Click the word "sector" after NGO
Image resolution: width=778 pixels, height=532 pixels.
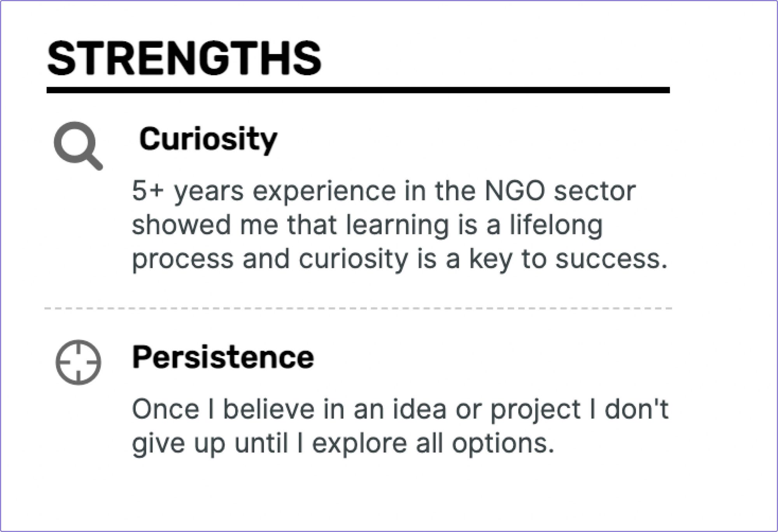point(595,192)
